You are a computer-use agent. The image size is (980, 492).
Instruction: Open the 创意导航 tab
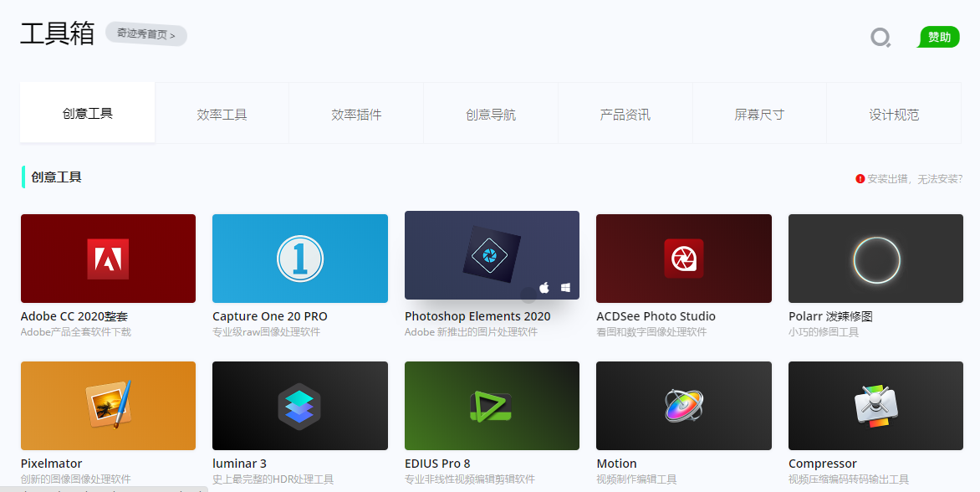tap(491, 114)
